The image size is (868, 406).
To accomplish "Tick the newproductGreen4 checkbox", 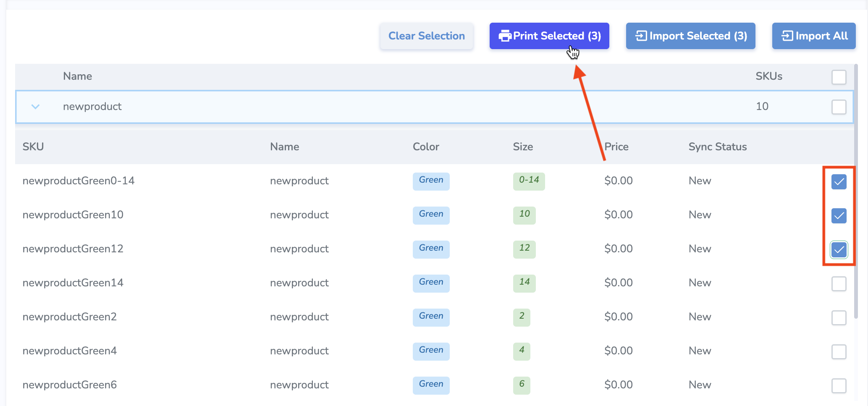I will pyautogui.click(x=839, y=352).
